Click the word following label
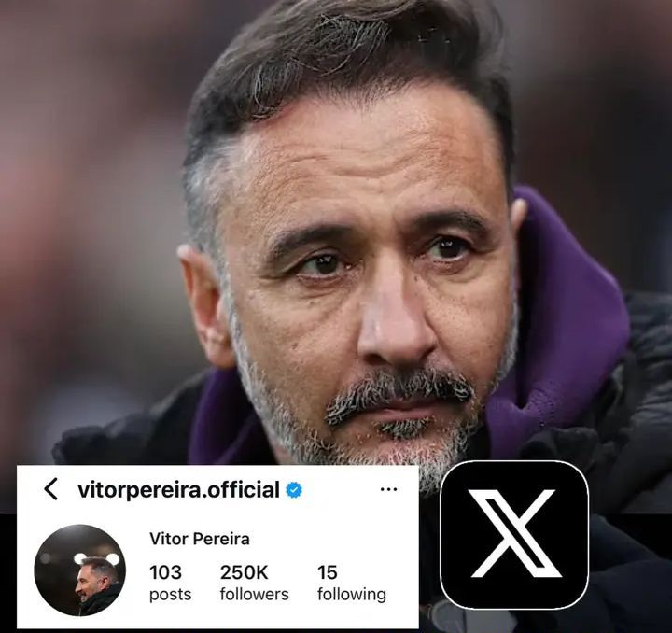This screenshot has width=672, height=633. (352, 595)
